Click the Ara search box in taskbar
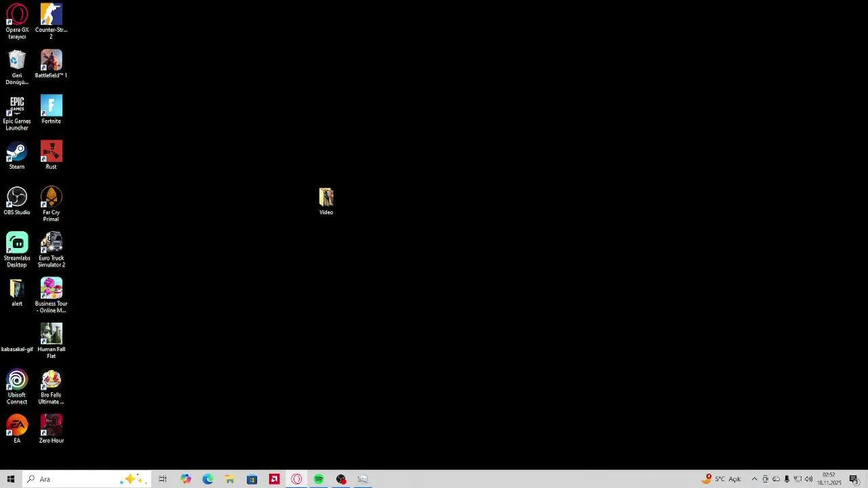Image resolution: width=868 pixels, height=488 pixels. coord(86,479)
